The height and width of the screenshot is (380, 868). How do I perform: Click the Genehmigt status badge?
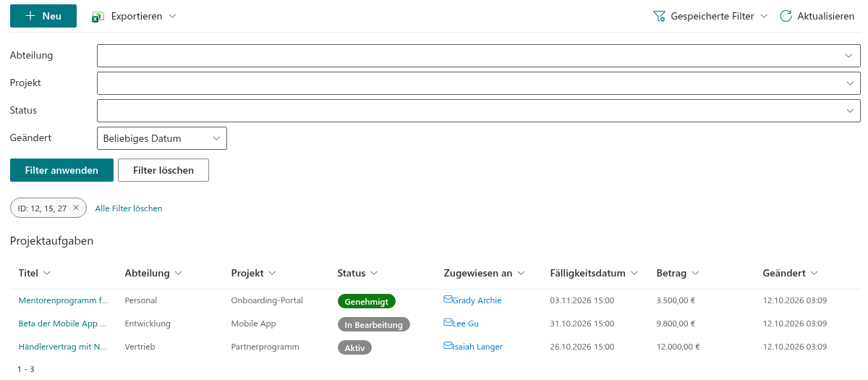click(367, 301)
